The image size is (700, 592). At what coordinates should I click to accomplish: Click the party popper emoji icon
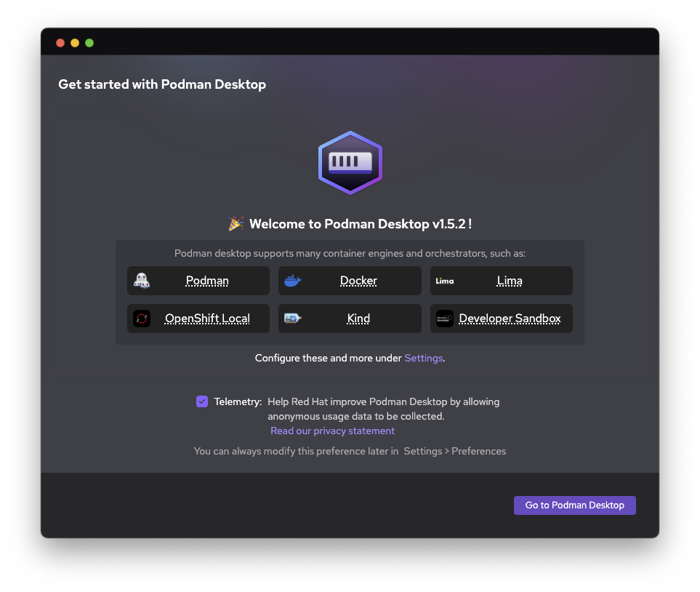pos(236,223)
